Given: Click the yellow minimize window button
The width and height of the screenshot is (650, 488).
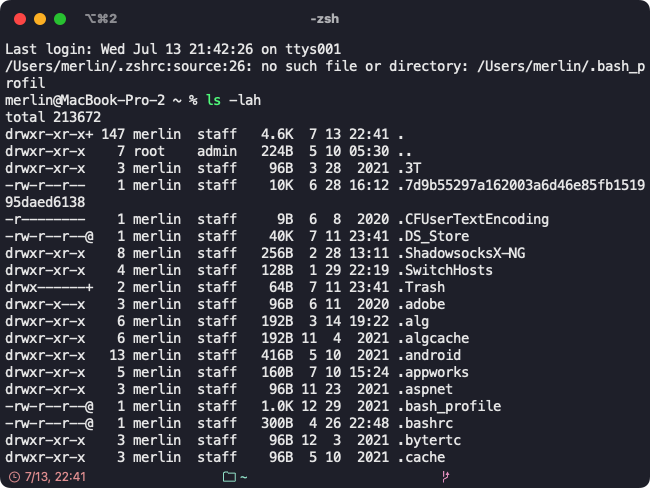Looking at the screenshot, I should point(40,19).
